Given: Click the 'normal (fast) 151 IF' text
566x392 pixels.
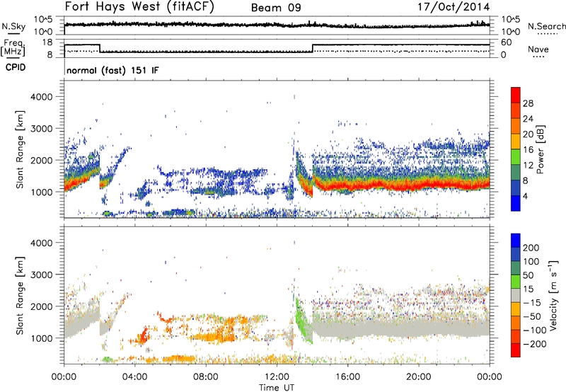Looking at the screenshot, I should (x=112, y=70).
